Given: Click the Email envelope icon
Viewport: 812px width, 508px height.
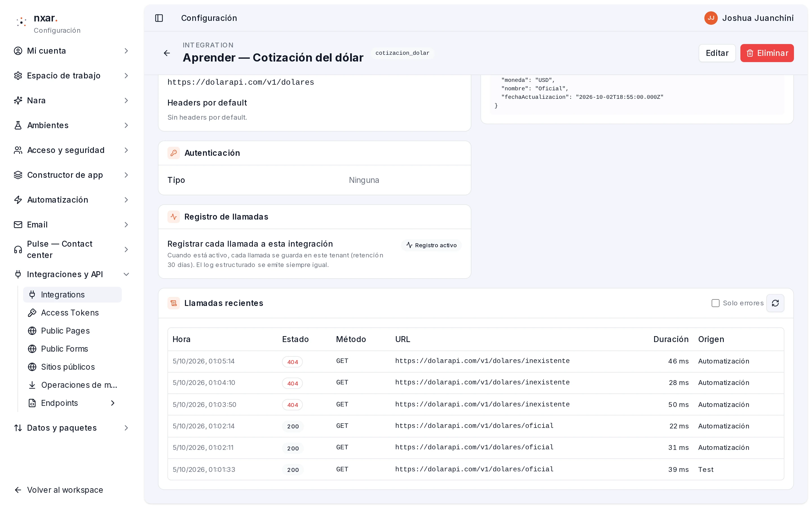Looking at the screenshot, I should 18,225.
